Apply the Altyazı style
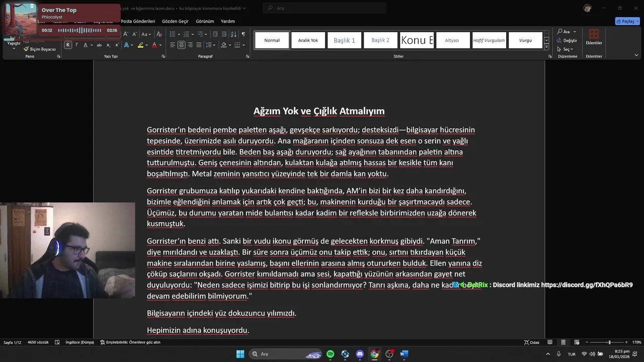The height and width of the screenshot is (362, 644). click(452, 40)
